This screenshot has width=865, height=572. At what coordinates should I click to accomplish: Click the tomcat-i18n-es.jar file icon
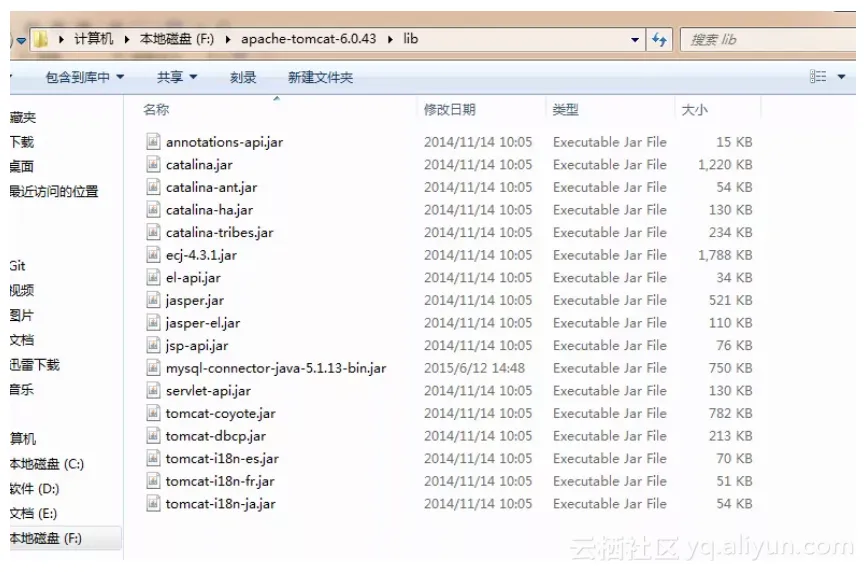coord(153,458)
